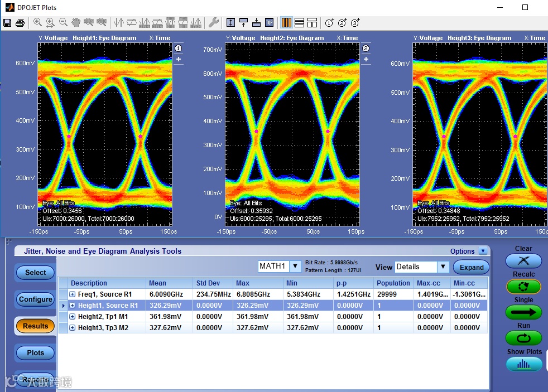Click the horizontal cursor MAX/MIN icon
Image resolution: width=548 pixels, height=392 pixels.
[183, 23]
